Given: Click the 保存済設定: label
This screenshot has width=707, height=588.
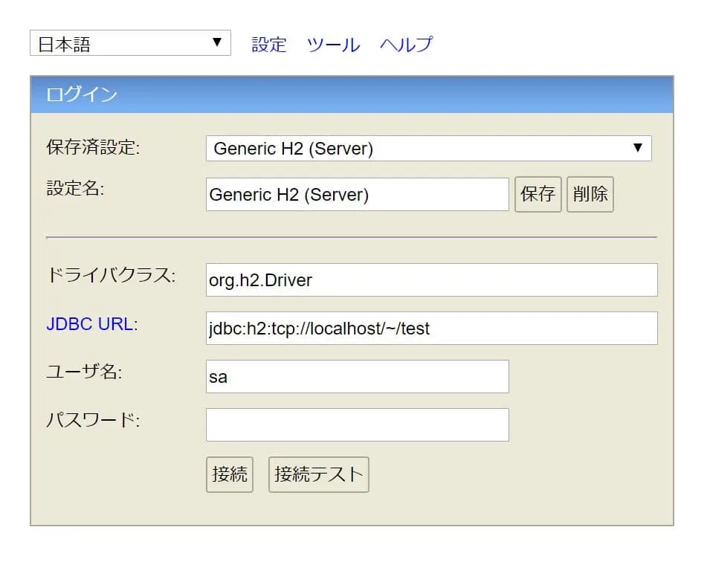Looking at the screenshot, I should [x=94, y=147].
